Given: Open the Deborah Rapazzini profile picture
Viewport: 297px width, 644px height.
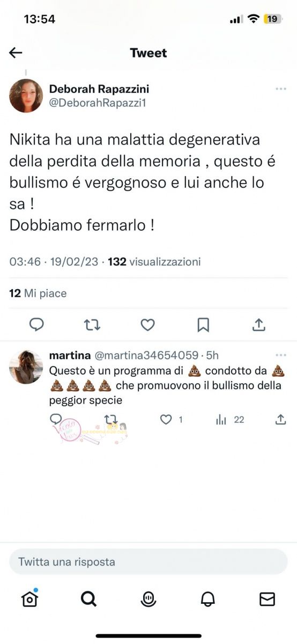Looking at the screenshot, I should tap(26, 96).
